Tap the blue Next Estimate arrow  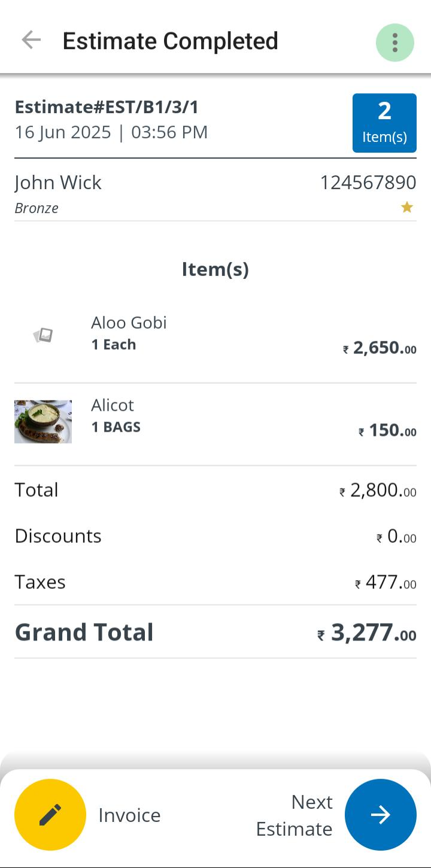click(380, 815)
